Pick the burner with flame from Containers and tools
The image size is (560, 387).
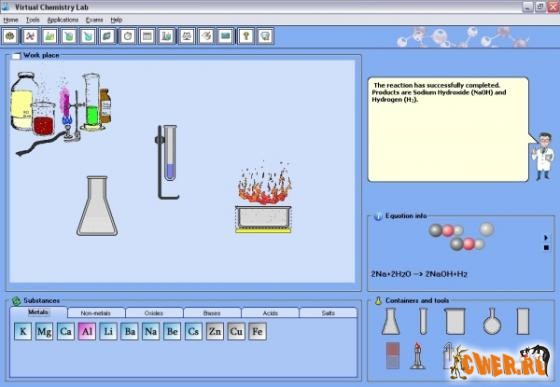click(417, 356)
